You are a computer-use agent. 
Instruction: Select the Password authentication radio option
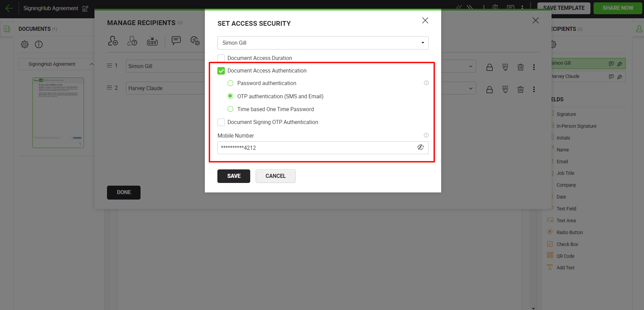(231, 83)
